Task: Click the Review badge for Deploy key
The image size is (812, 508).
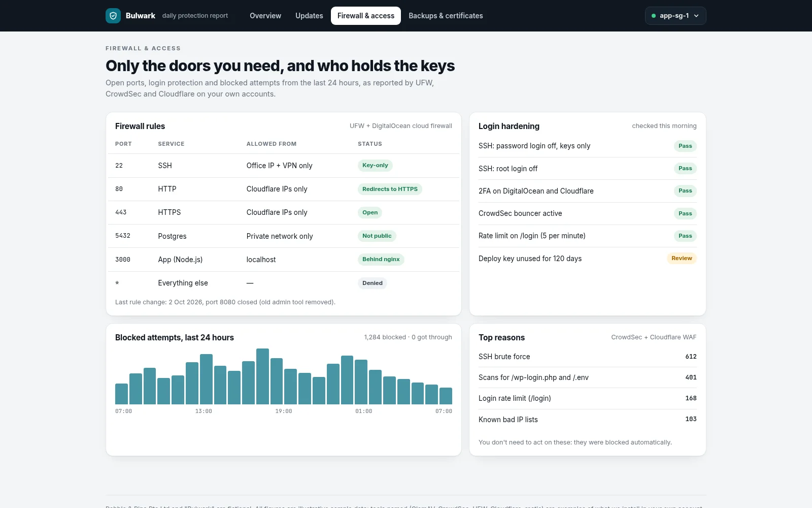Action: 682,258
